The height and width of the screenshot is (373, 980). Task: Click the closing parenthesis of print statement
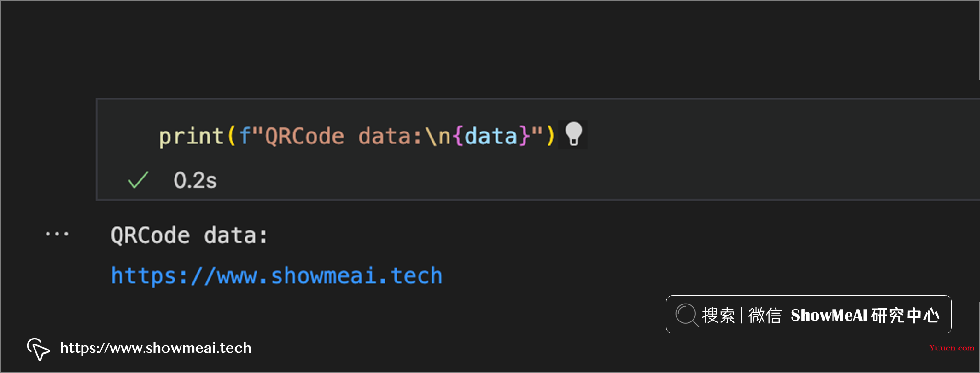click(550, 136)
